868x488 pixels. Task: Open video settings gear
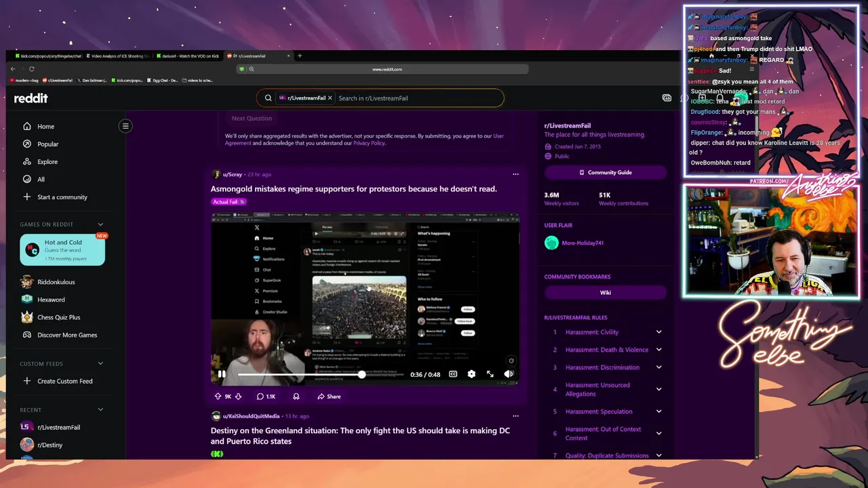[471, 374]
